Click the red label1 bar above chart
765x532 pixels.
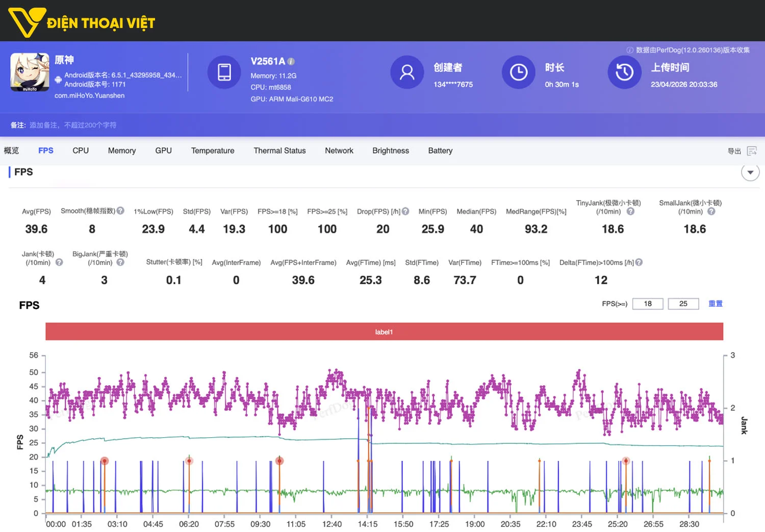pos(384,332)
